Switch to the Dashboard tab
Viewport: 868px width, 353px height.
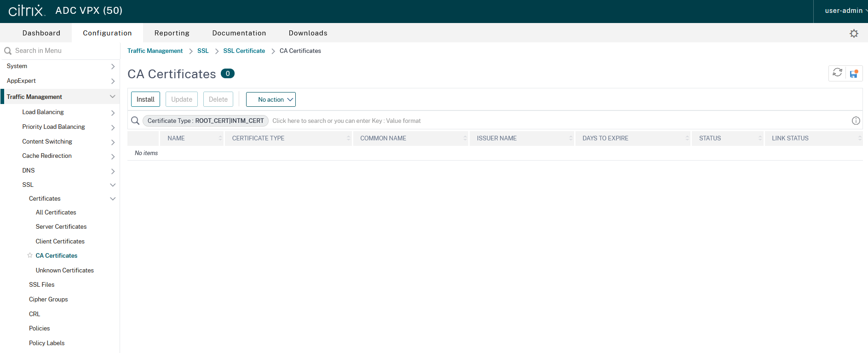(x=41, y=33)
